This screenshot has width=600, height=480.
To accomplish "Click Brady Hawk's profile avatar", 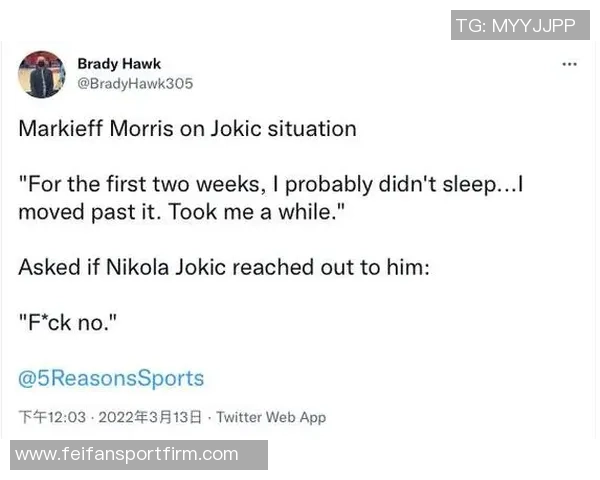I will (41, 74).
